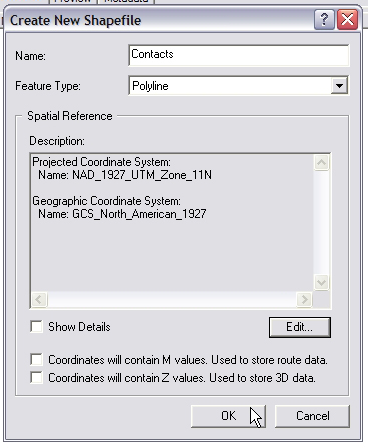This screenshot has height=448, width=368.
Task: Open the Feature Type dropdown arrow
Action: click(x=339, y=86)
